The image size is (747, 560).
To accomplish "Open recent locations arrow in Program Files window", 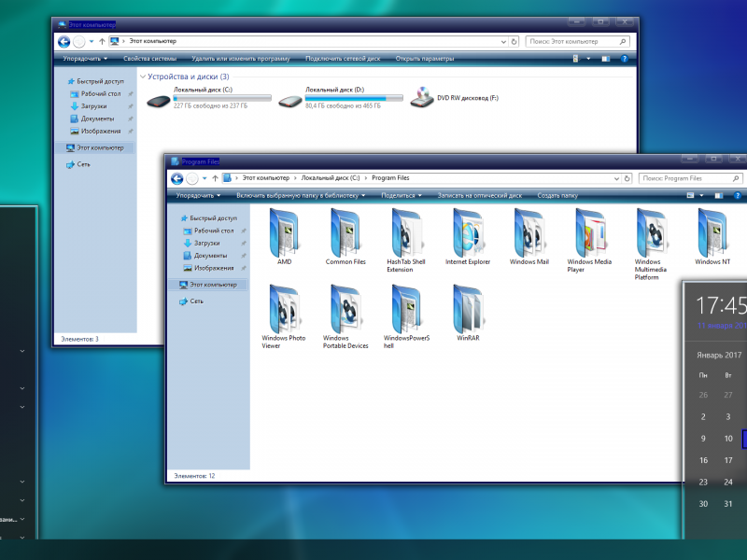I will tap(204, 178).
